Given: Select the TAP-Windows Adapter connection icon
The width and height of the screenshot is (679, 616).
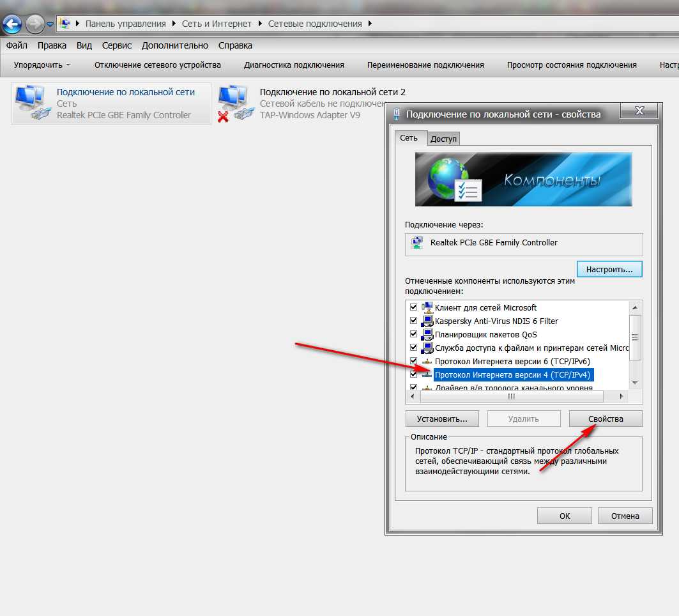Looking at the screenshot, I should tap(235, 104).
